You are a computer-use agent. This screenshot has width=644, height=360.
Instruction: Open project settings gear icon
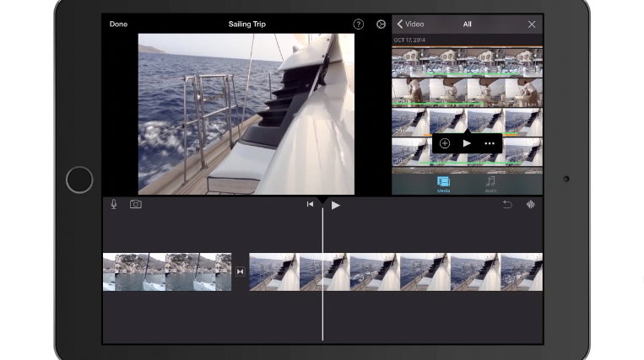point(381,24)
